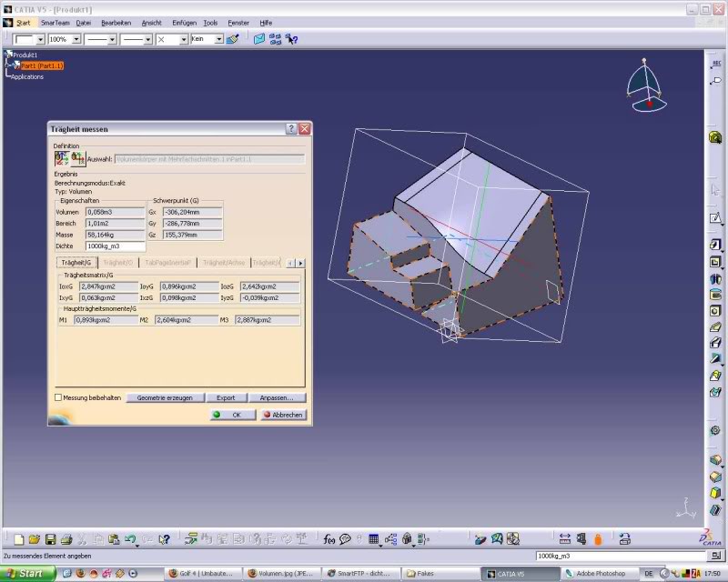Click the Print icon in bottom toolbar
The height and width of the screenshot is (582, 728).
click(x=66, y=539)
